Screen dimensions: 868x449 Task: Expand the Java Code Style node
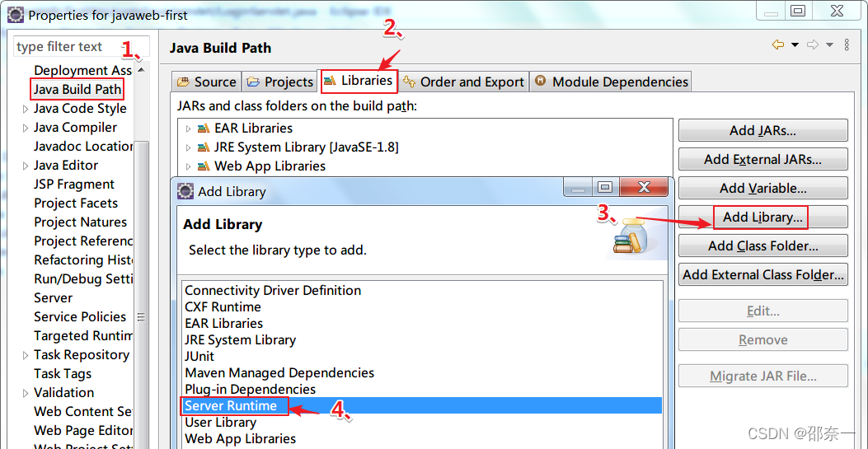pos(26,109)
